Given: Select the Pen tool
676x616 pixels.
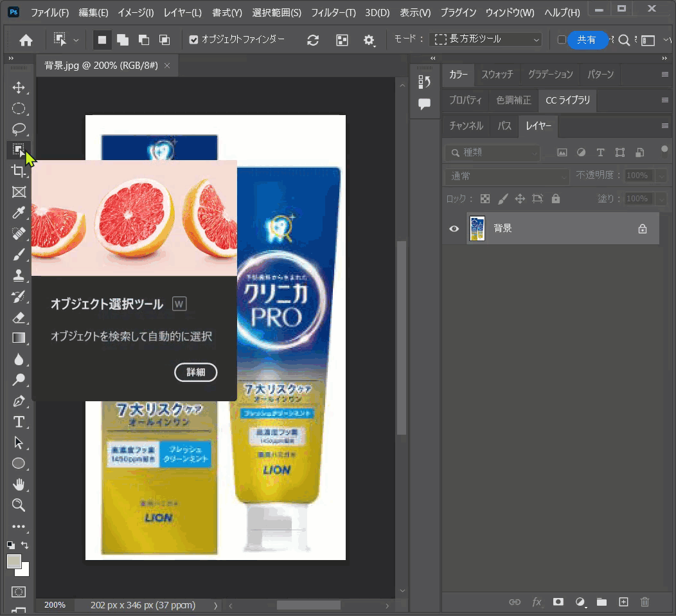Looking at the screenshot, I should tap(19, 401).
